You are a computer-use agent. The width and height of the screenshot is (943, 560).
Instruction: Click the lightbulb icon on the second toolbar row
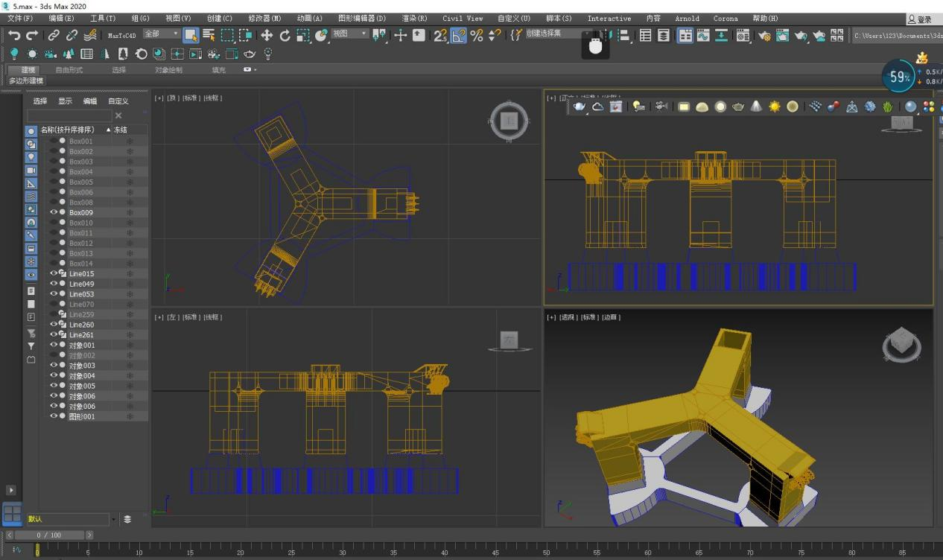[x=14, y=54]
